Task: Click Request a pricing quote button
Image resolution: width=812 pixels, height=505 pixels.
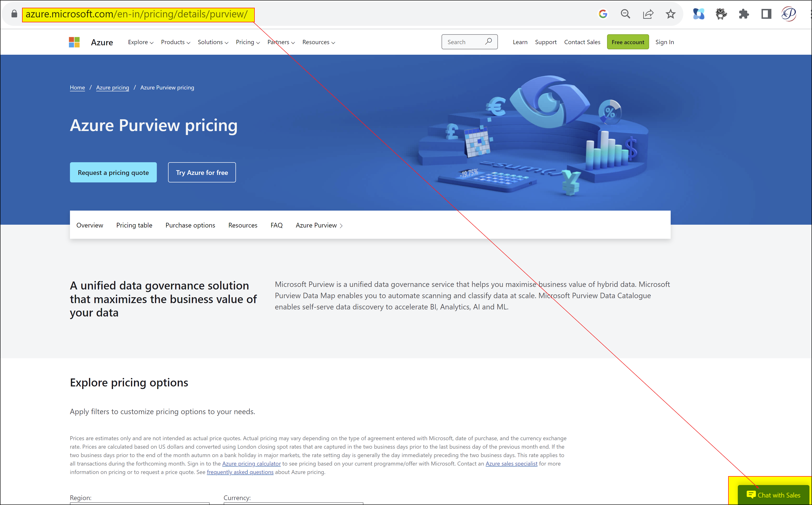Action: (113, 172)
